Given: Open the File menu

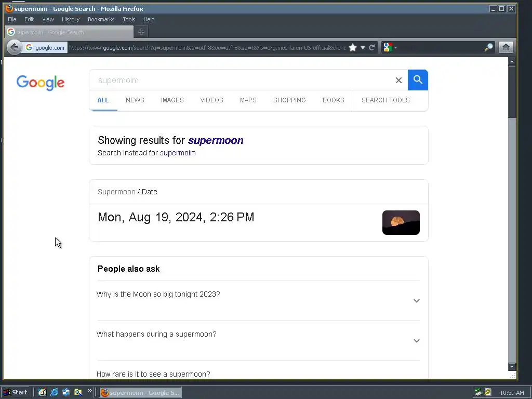Looking at the screenshot, I should 12,19.
